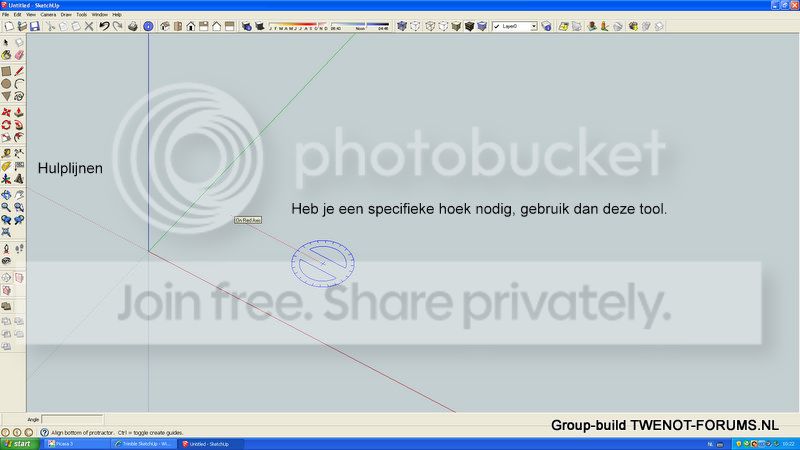Screen dimensions: 800x450
Task: Print the model with the printer icon
Action: [133, 26]
